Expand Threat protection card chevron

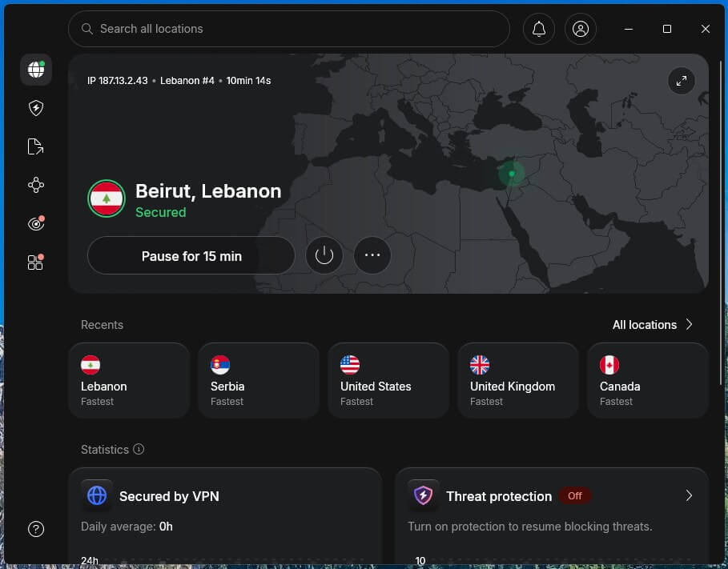point(689,495)
